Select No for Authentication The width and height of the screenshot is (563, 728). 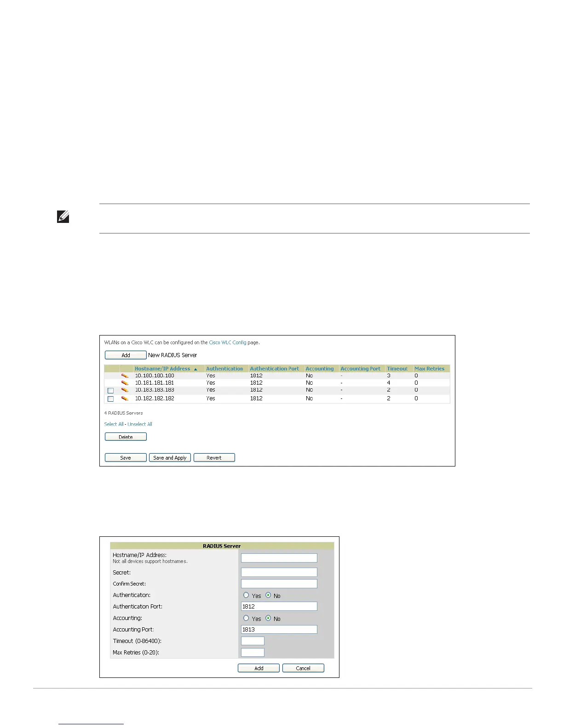[x=268, y=595]
